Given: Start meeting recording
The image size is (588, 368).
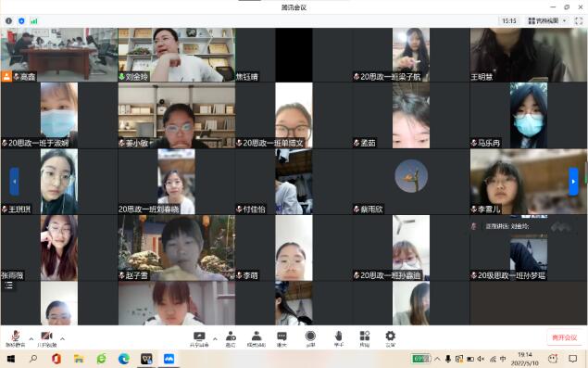Looking at the screenshot, I should point(310,338).
